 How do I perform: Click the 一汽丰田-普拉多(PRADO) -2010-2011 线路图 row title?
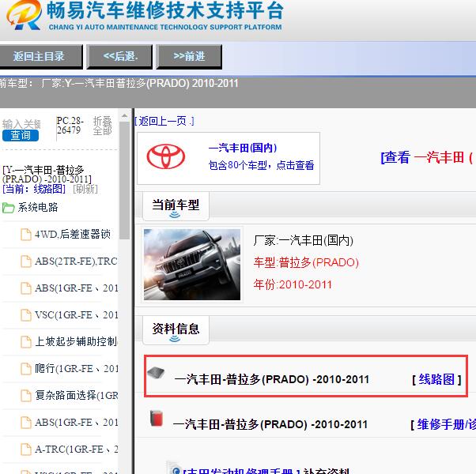272,379
